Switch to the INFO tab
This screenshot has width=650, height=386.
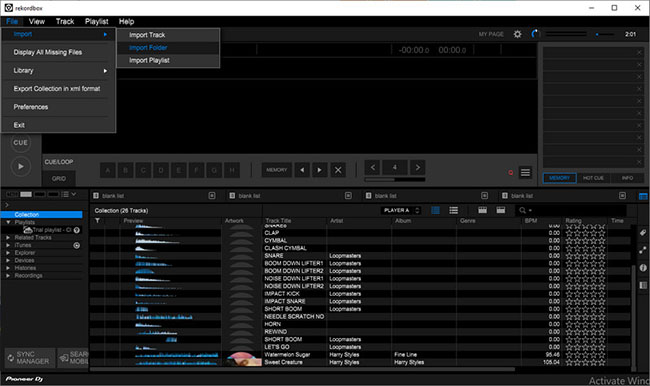click(x=627, y=178)
